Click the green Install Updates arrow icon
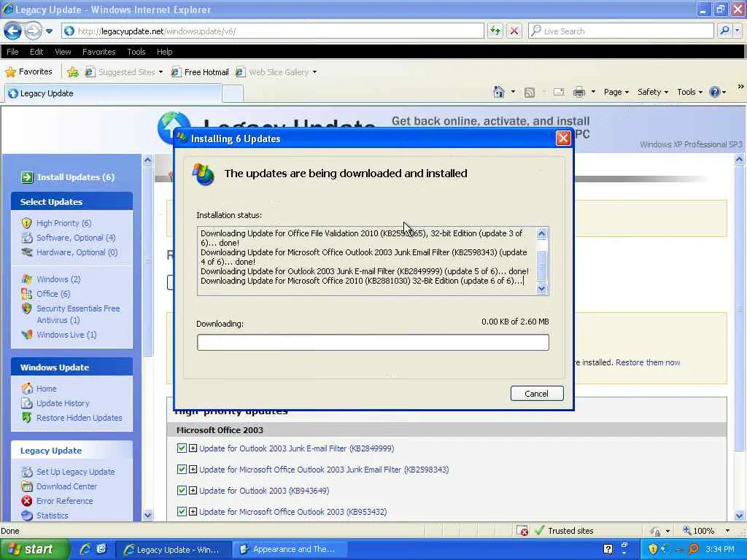 click(x=27, y=177)
